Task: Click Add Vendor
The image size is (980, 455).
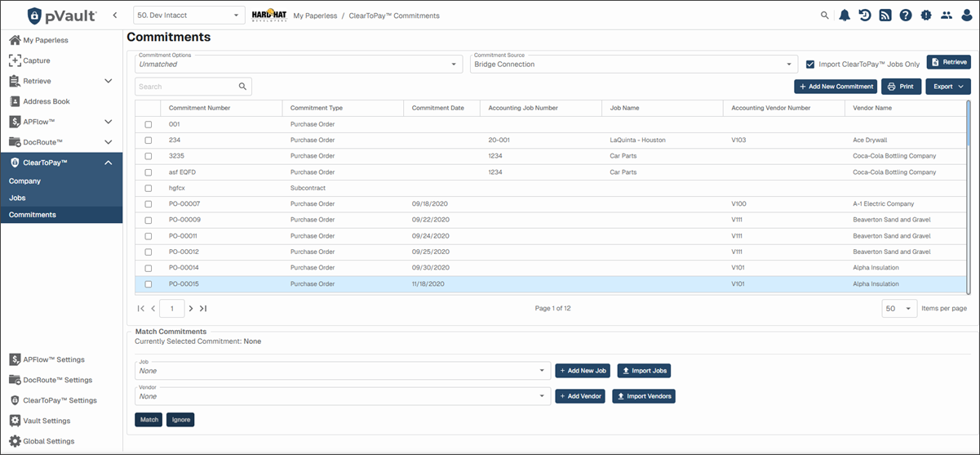Action: tap(580, 396)
